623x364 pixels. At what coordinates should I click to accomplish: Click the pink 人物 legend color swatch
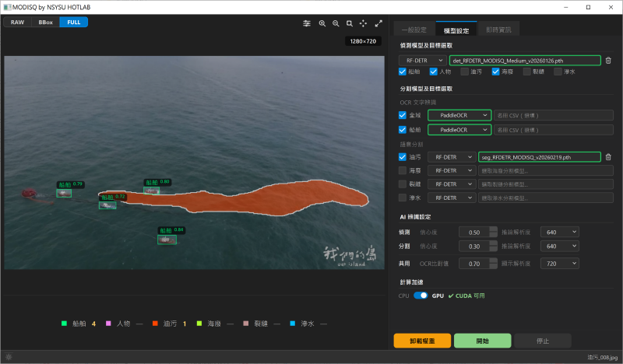pyautogui.click(x=108, y=324)
